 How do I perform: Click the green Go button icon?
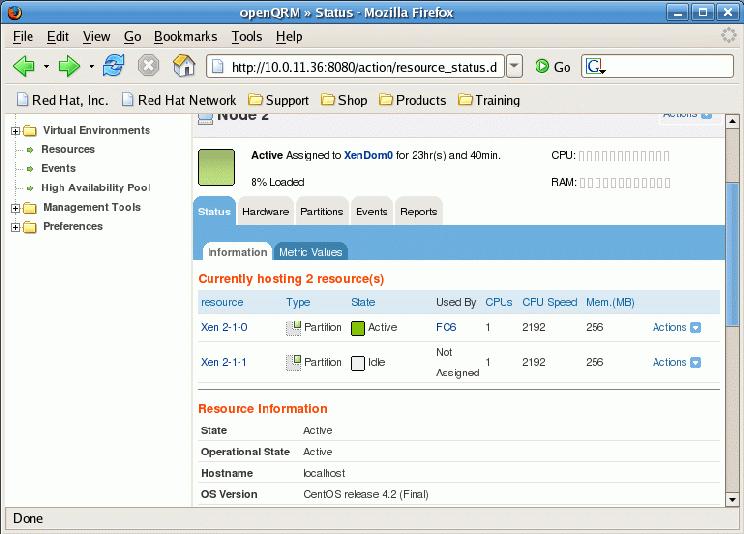click(x=542, y=66)
